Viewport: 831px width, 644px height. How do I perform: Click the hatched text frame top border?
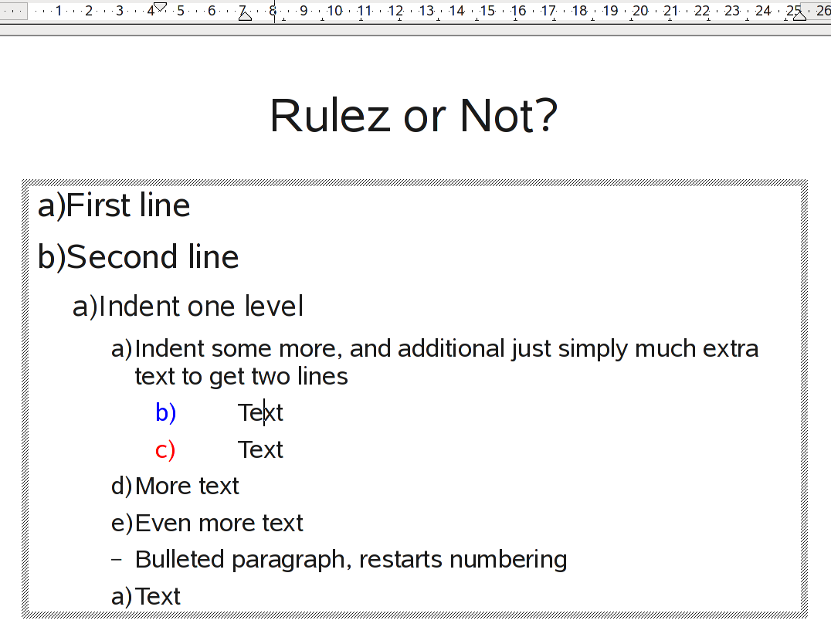click(x=415, y=182)
